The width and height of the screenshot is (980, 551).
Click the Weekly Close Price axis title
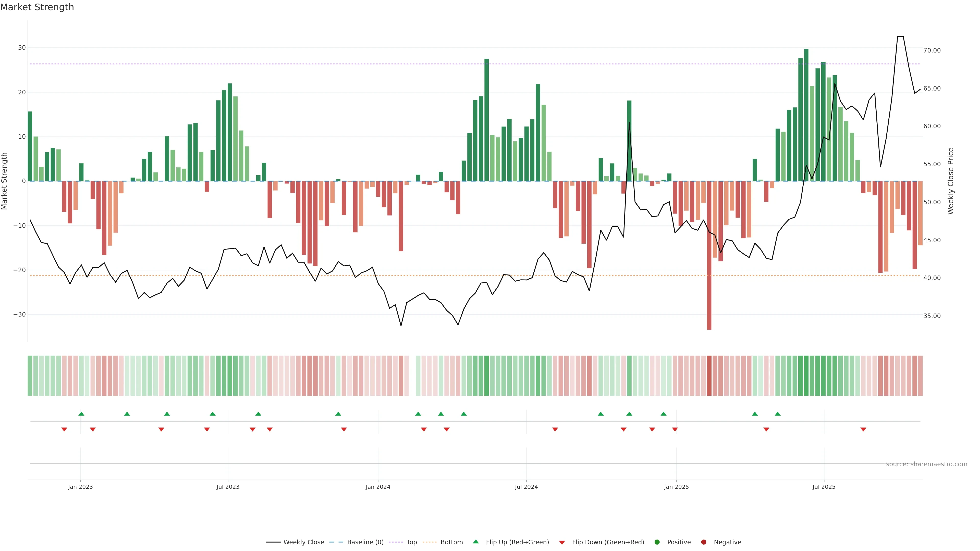coord(951,181)
